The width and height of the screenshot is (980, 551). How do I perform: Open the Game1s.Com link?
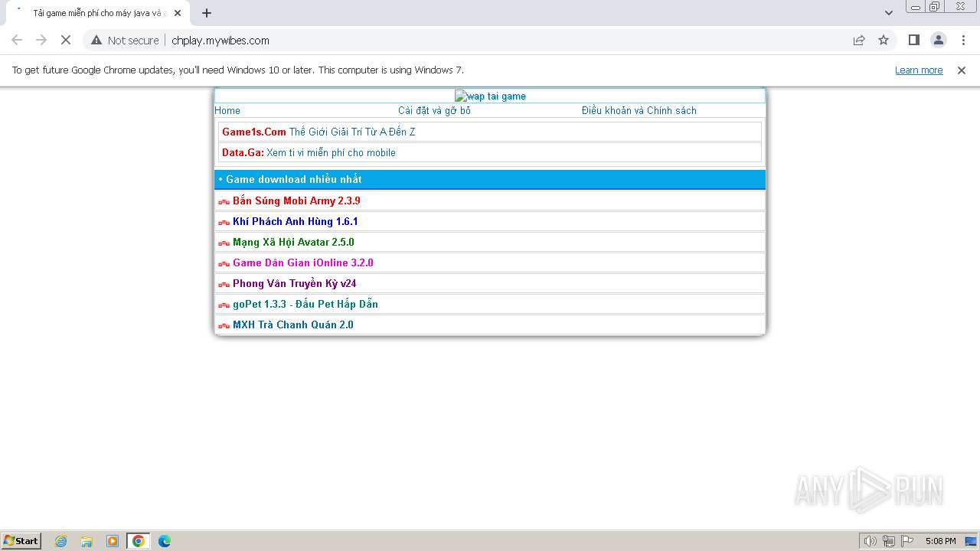(254, 132)
